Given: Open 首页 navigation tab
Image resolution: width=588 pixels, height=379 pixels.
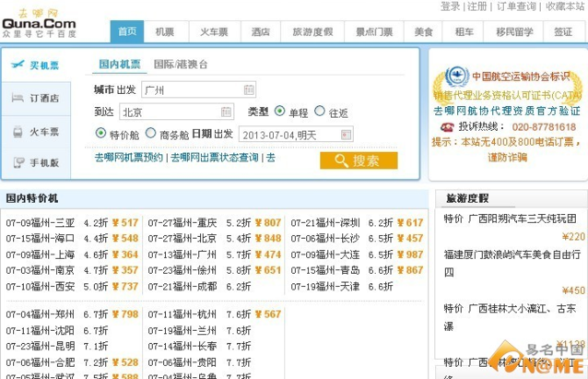Looking at the screenshot, I should coord(127,31).
